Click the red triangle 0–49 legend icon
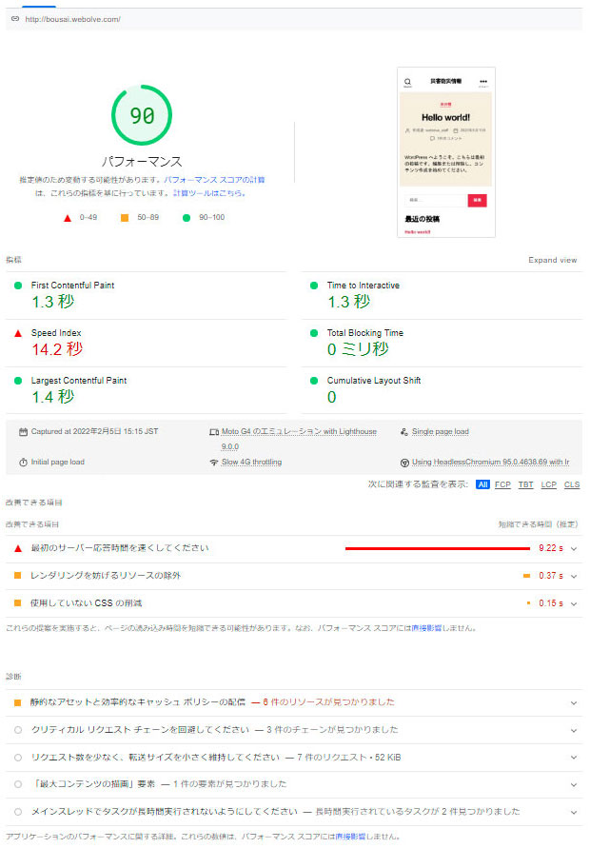 click(x=68, y=218)
